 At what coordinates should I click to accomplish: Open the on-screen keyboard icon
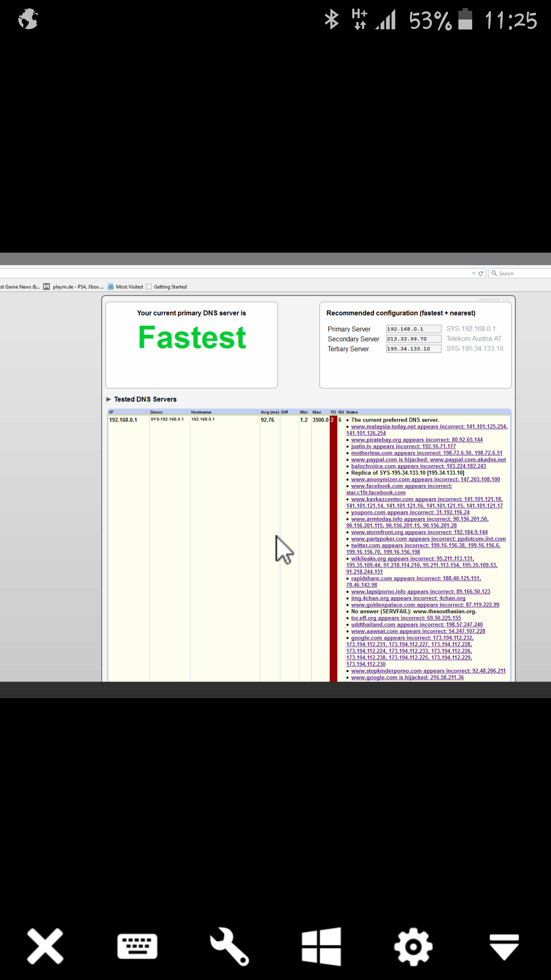click(x=137, y=946)
